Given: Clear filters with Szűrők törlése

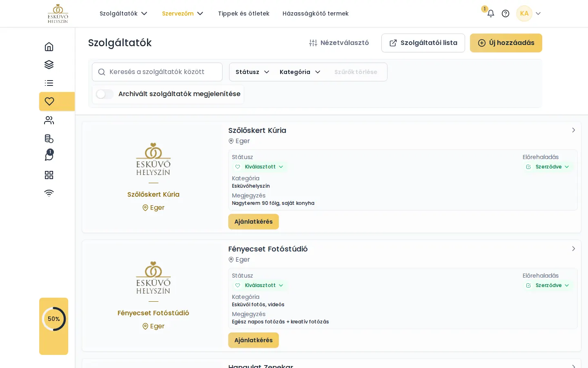Looking at the screenshot, I should [356, 72].
